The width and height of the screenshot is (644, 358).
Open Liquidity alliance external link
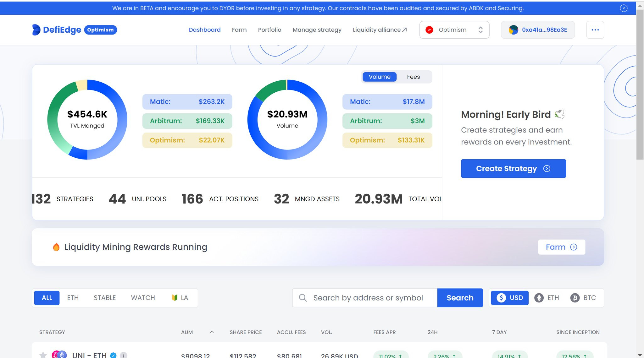click(x=380, y=30)
